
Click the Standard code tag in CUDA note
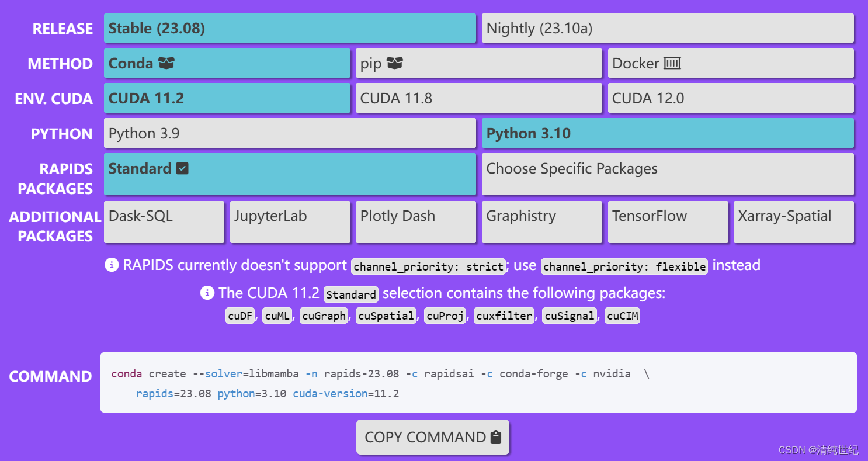[x=351, y=294]
